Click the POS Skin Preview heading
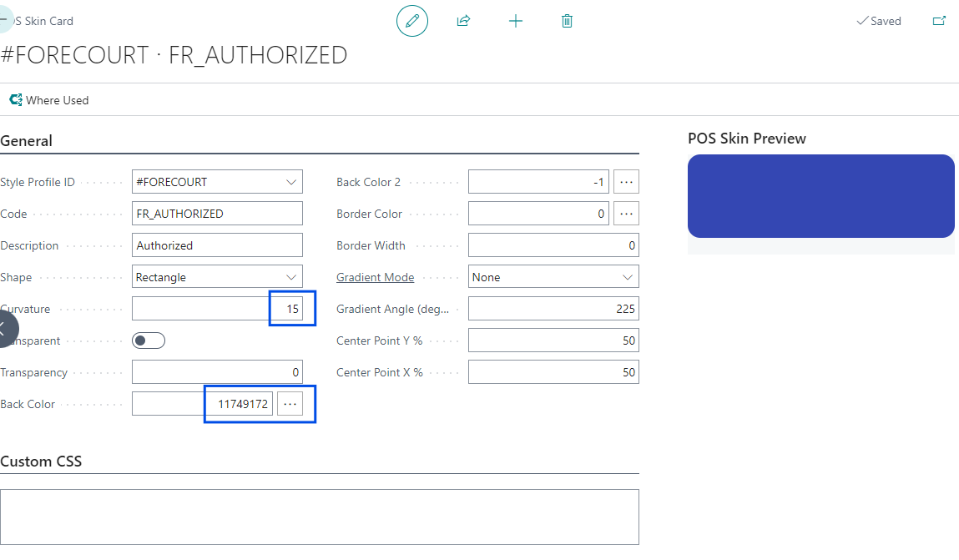Viewport: 959px width, 560px height. pos(747,139)
